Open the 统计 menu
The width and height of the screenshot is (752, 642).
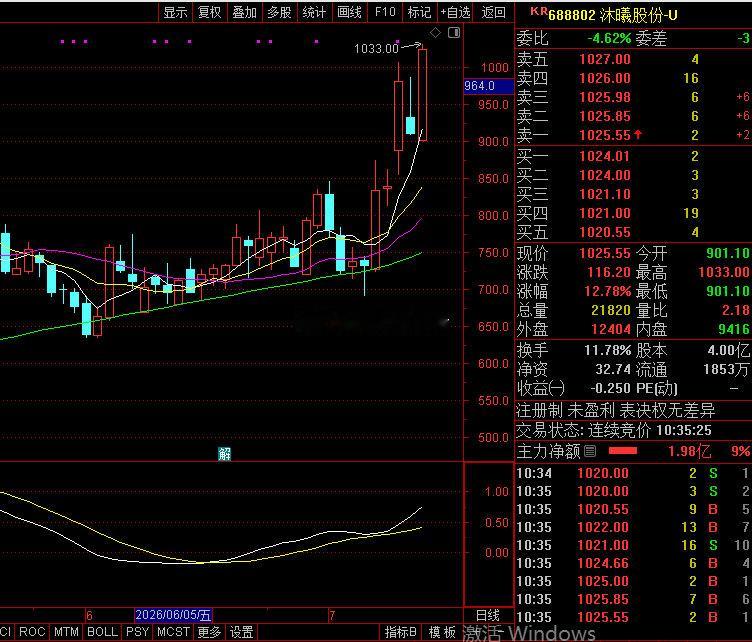coord(315,12)
